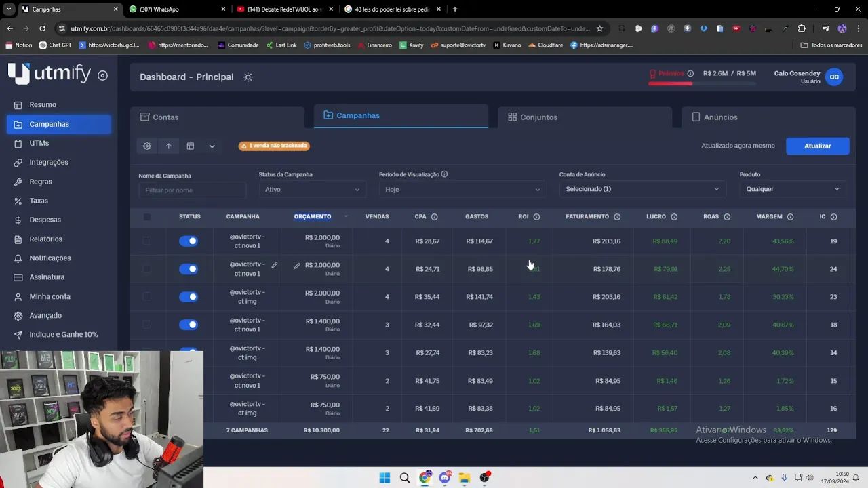Click the Minha conta user icon
Screen dimensions: 868x488
coord(18,296)
